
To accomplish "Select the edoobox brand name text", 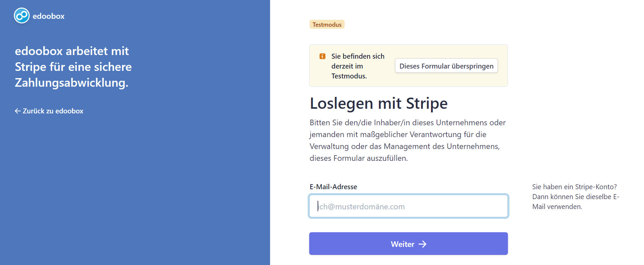I will pyautogui.click(x=48, y=16).
